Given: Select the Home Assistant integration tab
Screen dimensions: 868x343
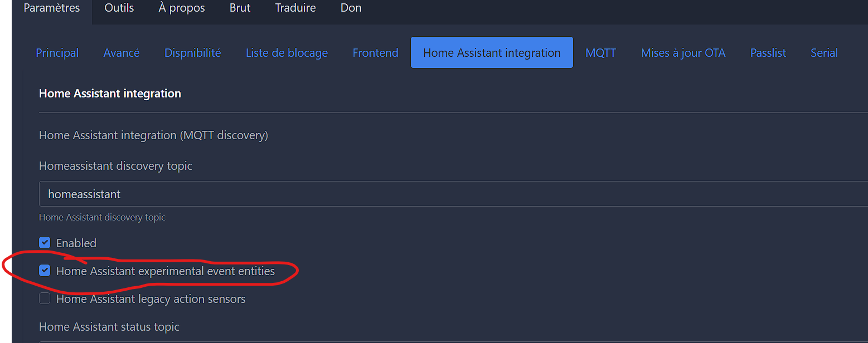Looking at the screenshot, I should click(492, 53).
